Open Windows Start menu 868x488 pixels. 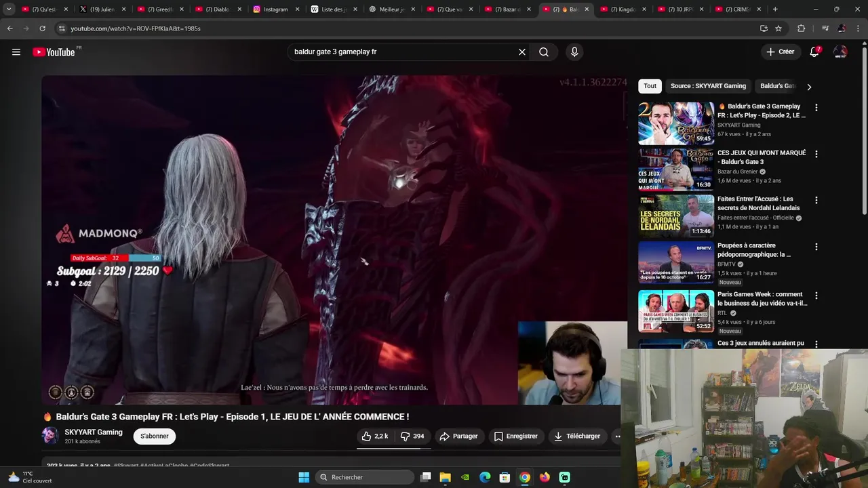pyautogui.click(x=304, y=477)
